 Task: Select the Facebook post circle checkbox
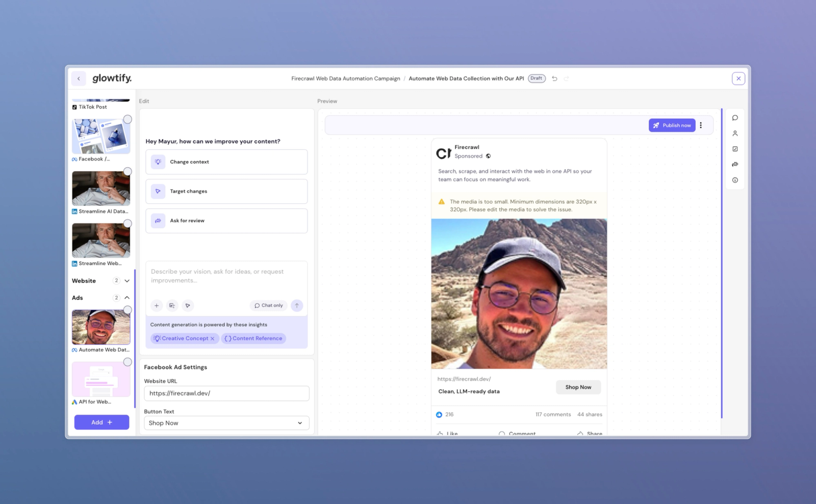[127, 119]
